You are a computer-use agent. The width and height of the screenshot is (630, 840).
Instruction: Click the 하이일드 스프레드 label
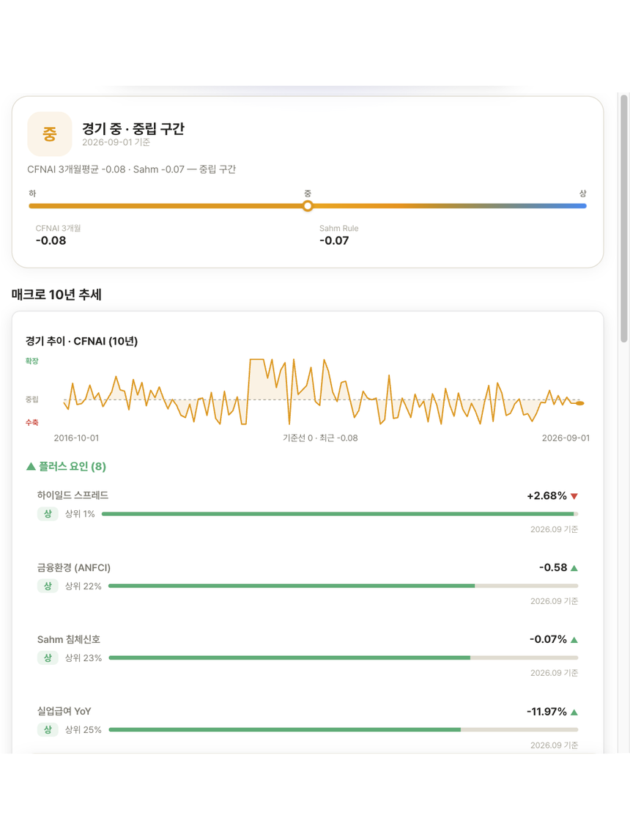click(73, 495)
